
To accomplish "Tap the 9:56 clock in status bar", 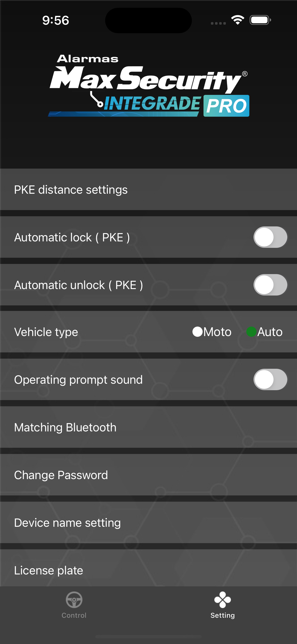I will coord(55,20).
